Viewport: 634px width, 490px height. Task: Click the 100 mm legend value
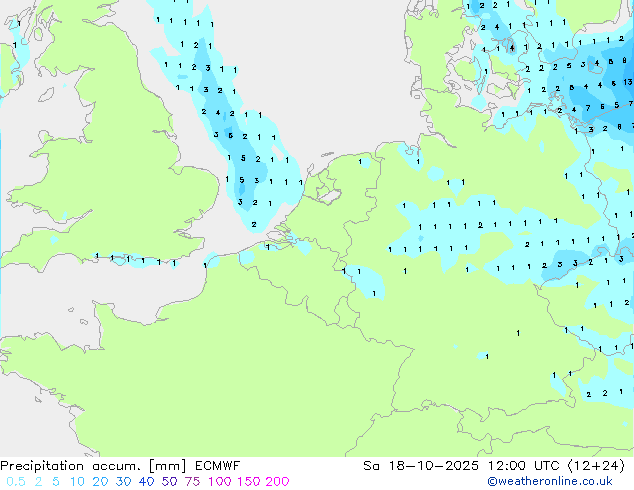(x=220, y=482)
